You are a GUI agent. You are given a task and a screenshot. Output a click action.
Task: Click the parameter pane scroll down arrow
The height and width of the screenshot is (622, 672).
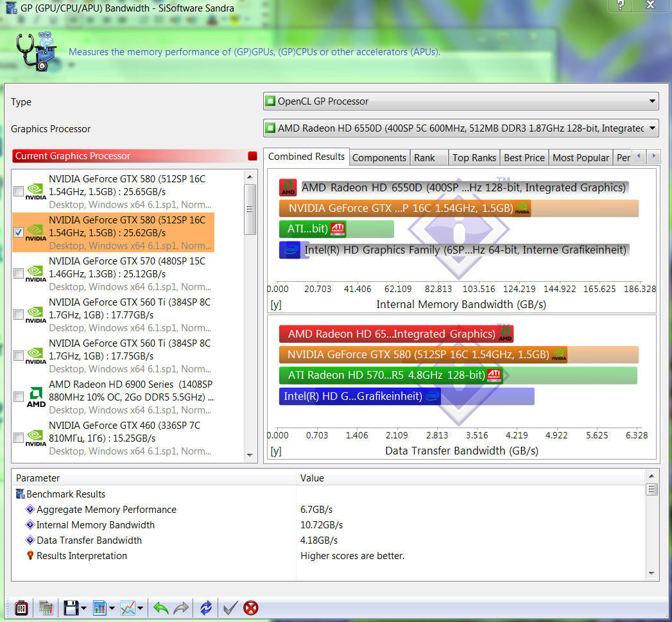(651, 573)
